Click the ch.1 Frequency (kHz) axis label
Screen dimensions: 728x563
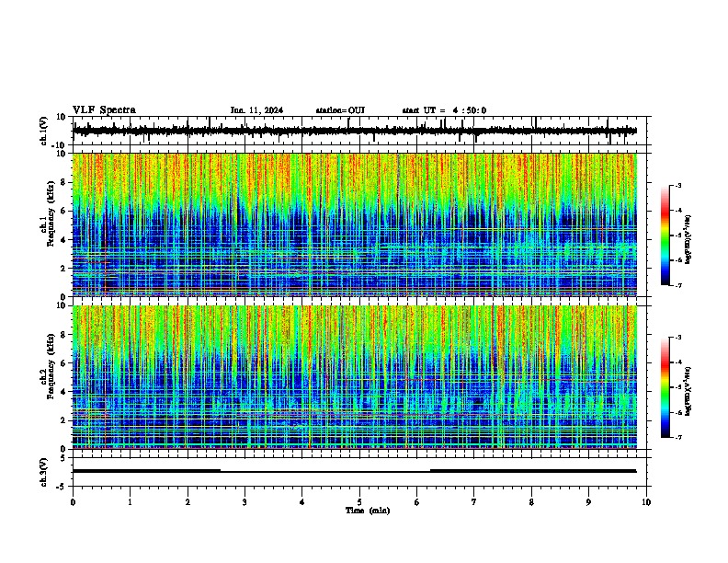click(47, 213)
